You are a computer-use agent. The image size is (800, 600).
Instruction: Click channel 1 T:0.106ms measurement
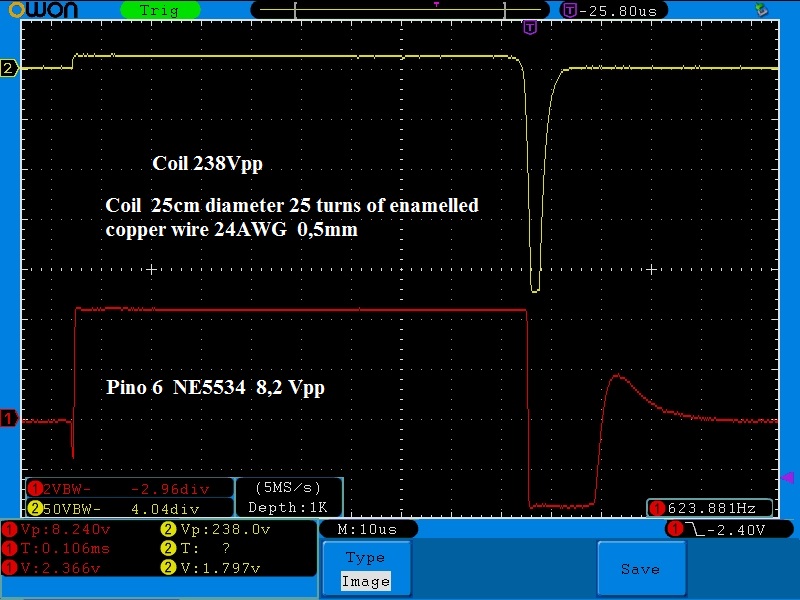[57, 548]
